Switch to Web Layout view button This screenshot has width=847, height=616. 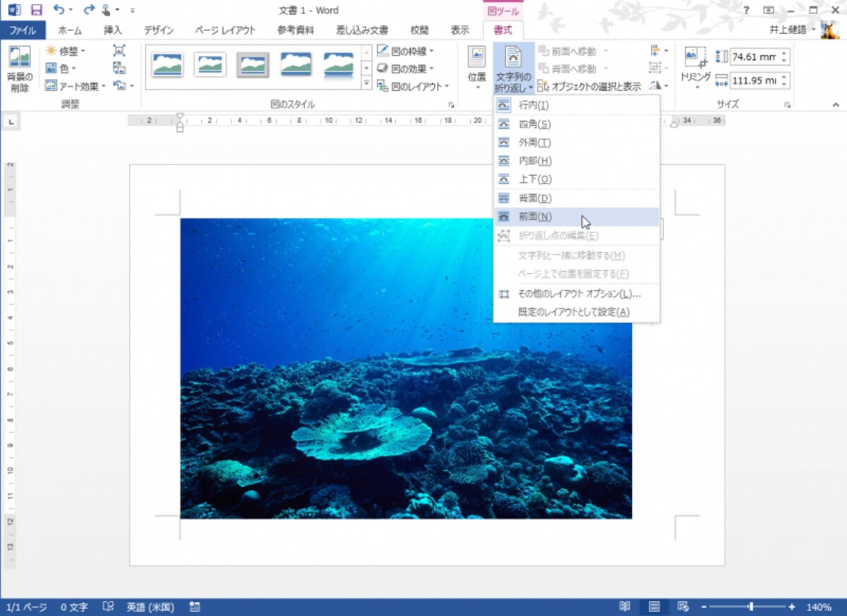[x=683, y=607]
